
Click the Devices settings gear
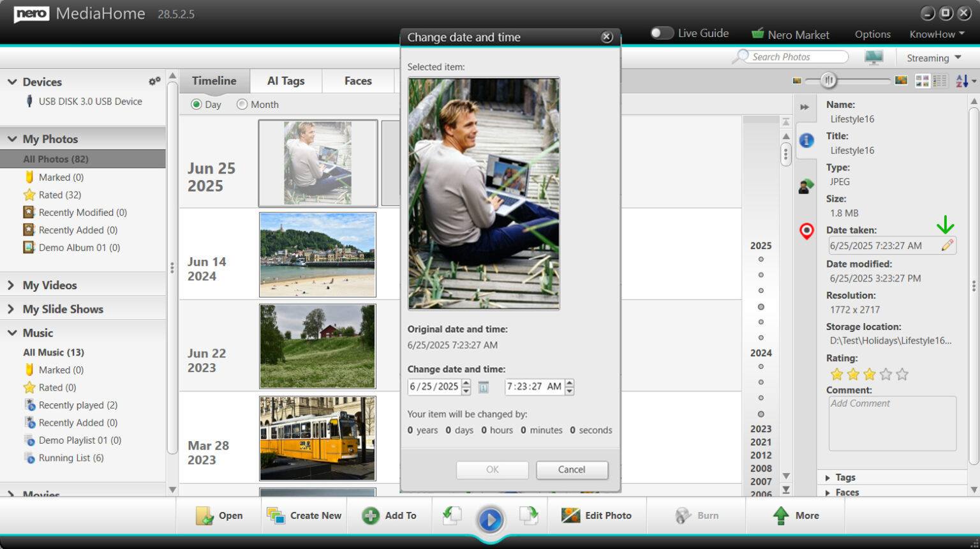(x=154, y=80)
